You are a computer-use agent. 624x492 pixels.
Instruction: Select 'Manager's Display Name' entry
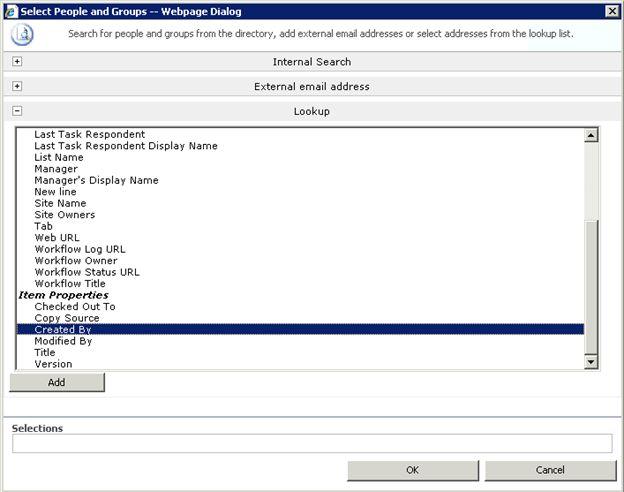pos(300,180)
